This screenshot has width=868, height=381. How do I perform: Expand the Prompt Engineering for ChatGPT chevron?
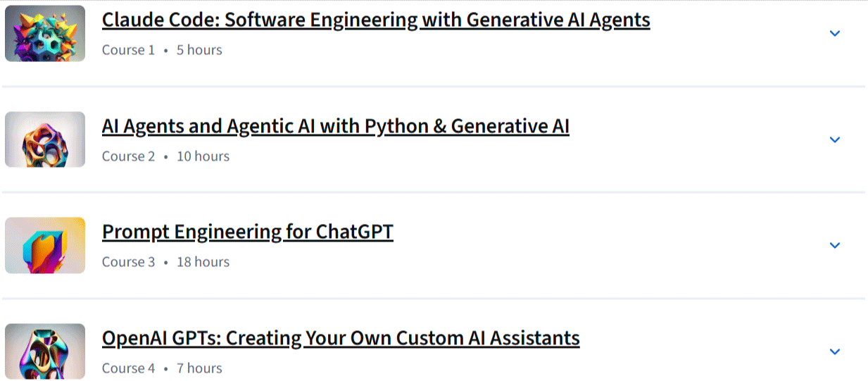coord(835,246)
